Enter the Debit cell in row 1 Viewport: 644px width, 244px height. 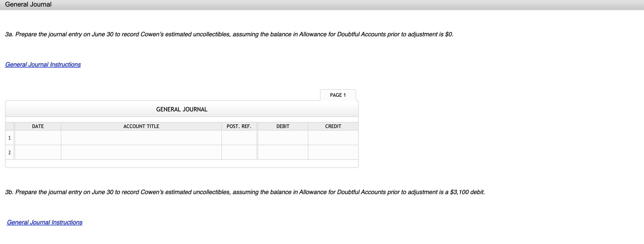[x=283, y=138]
